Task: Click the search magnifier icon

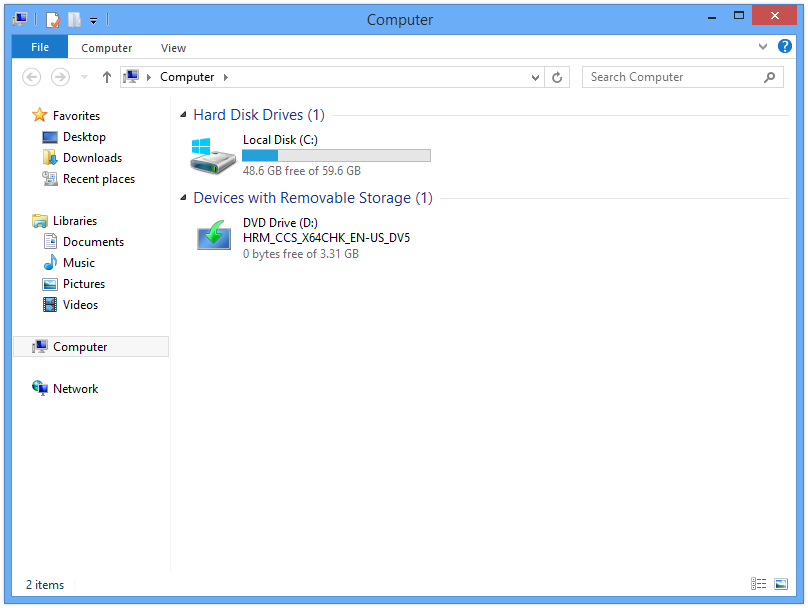Action: click(769, 77)
